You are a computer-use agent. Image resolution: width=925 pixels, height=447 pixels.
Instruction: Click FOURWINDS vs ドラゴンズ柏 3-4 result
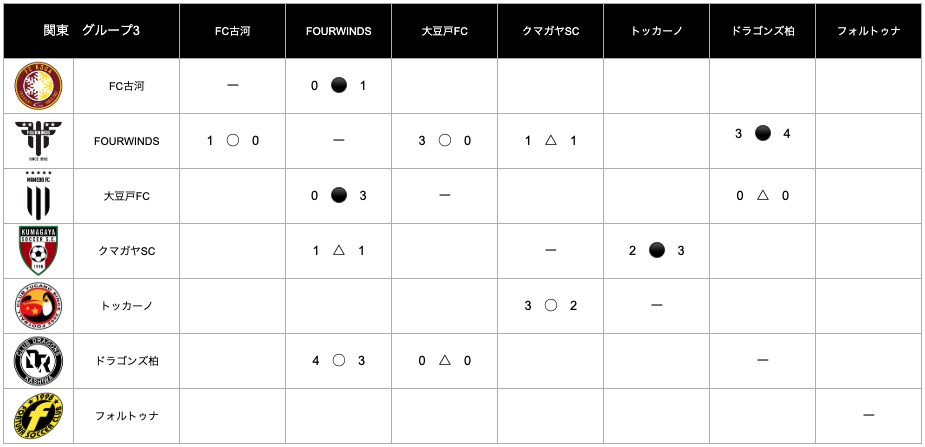pos(762,134)
